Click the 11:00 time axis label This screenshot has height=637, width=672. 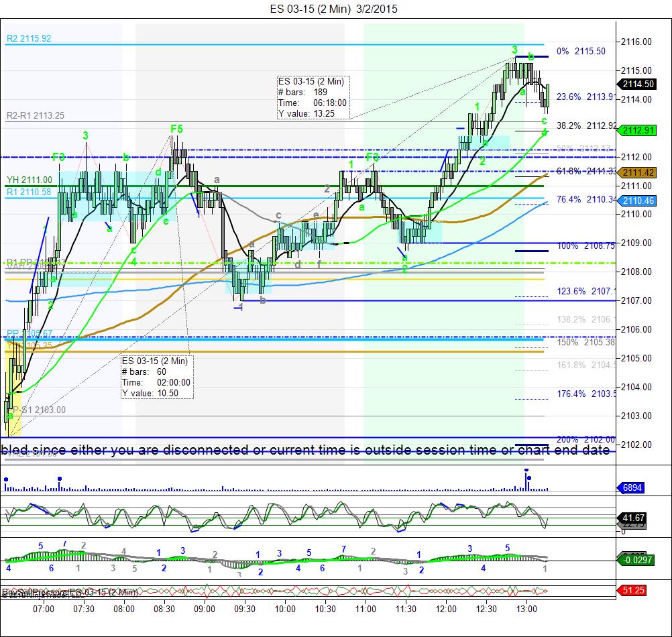[366, 609]
